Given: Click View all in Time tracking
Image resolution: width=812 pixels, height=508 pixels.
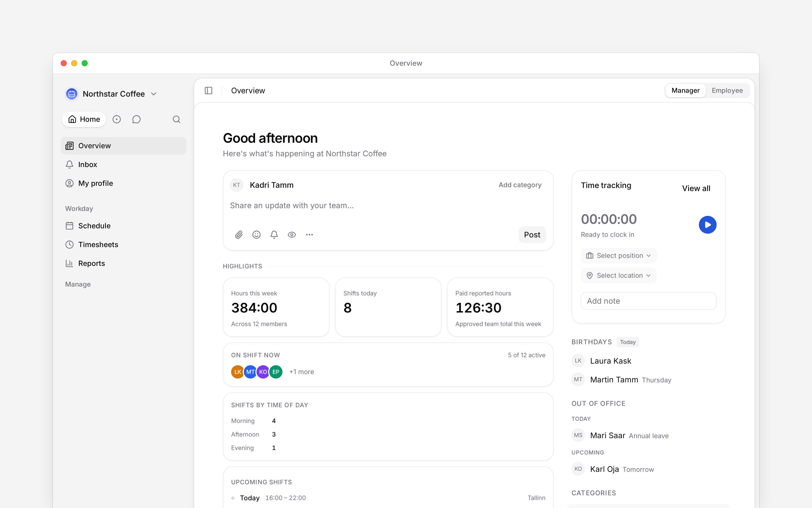Looking at the screenshot, I should (x=696, y=189).
